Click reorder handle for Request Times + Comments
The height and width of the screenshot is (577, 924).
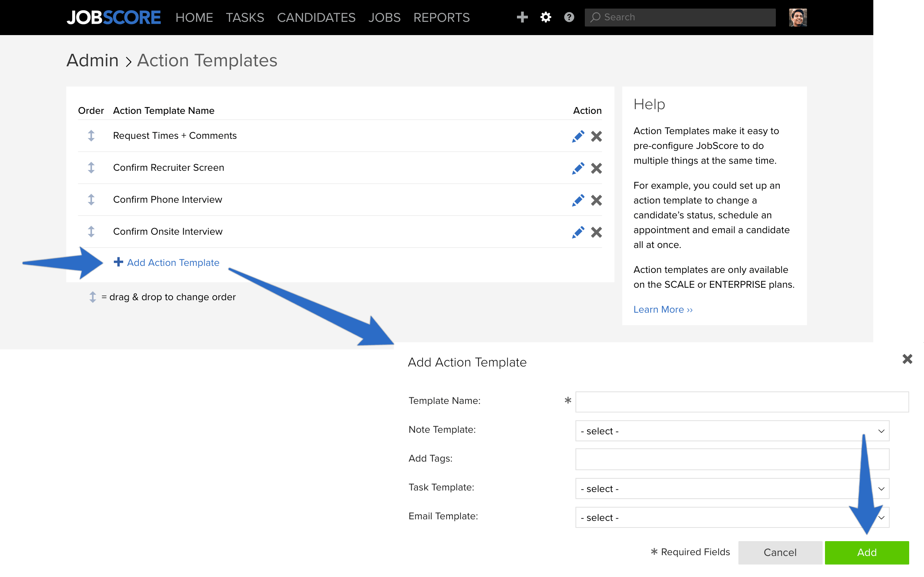[x=91, y=136]
